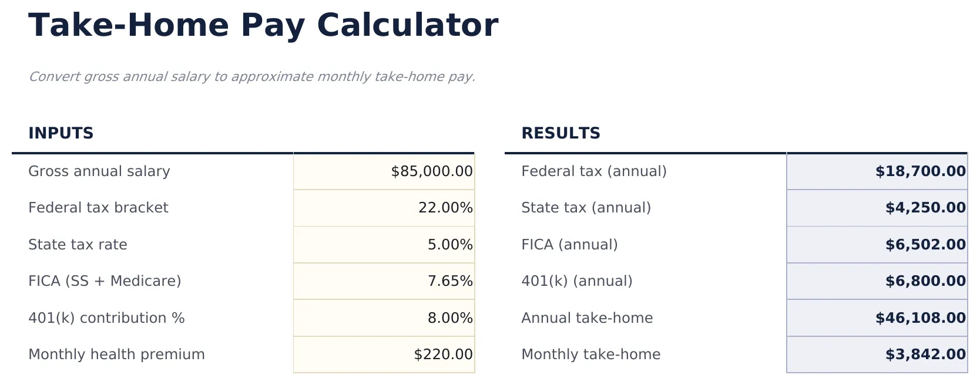Select the Monthly health premium label
The image size is (980, 385).
116,354
